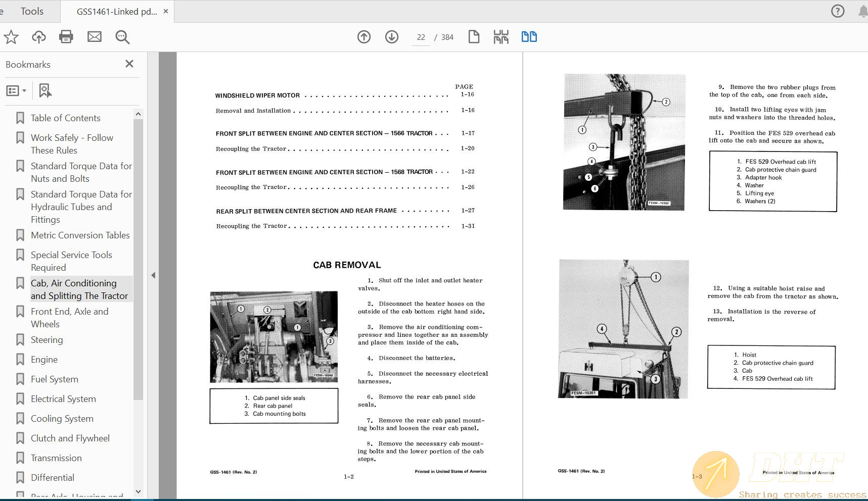868x501 pixels.
Task: Open the find text magnifier tool
Action: coord(122,37)
